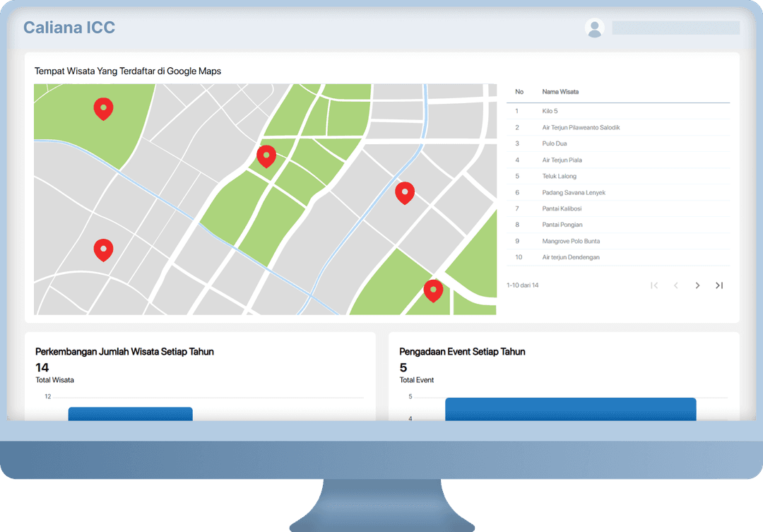
Task: Go to the first table page icon
Action: click(654, 285)
